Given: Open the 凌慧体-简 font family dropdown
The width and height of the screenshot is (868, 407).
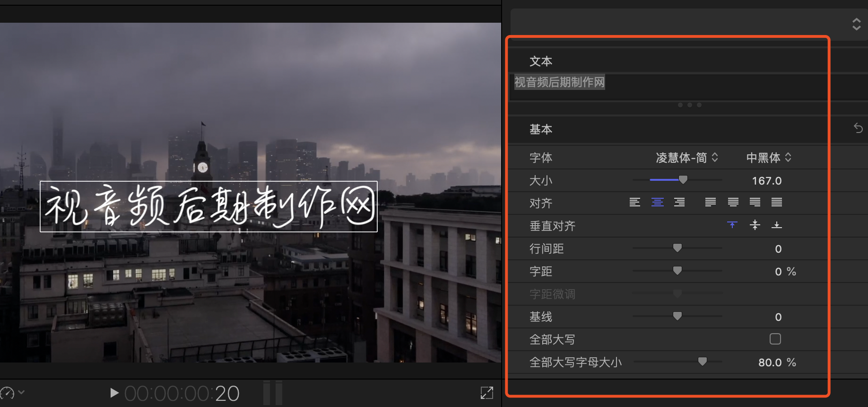Looking at the screenshot, I should pyautogui.click(x=687, y=158).
